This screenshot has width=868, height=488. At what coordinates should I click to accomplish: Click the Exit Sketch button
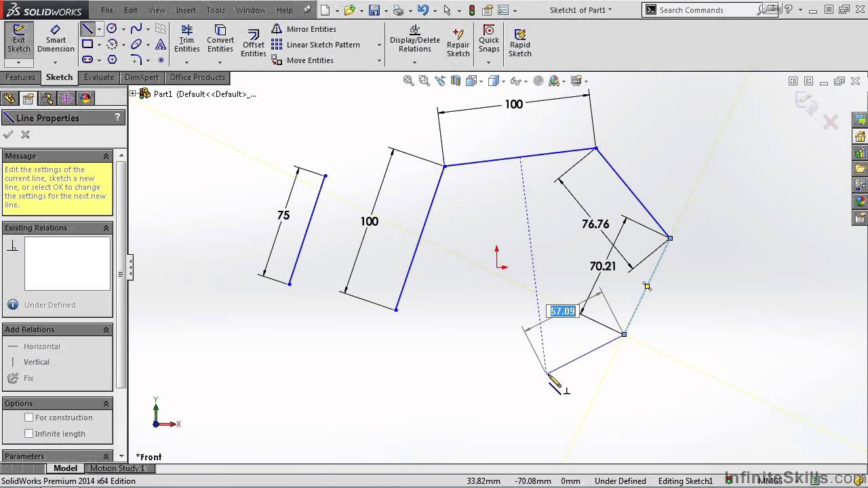point(18,39)
